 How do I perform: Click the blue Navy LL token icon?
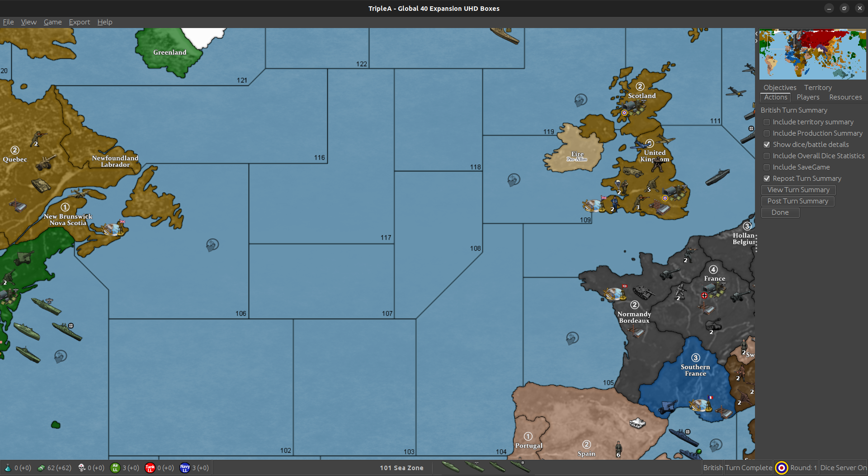point(185,468)
